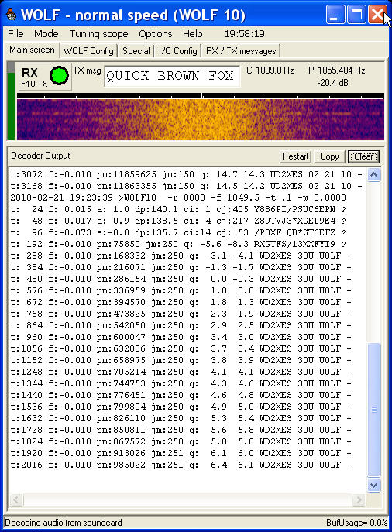The height and width of the screenshot is (532, 392).
Task: Click the -20.4 dB level value
Action: point(333,83)
